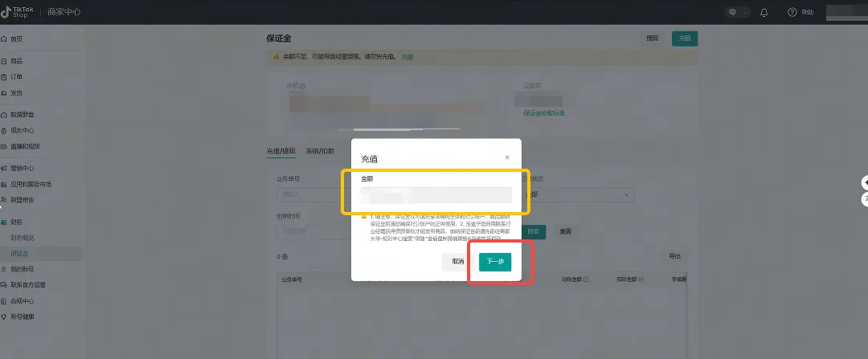Close the 充值 dialog with X

coord(507,157)
